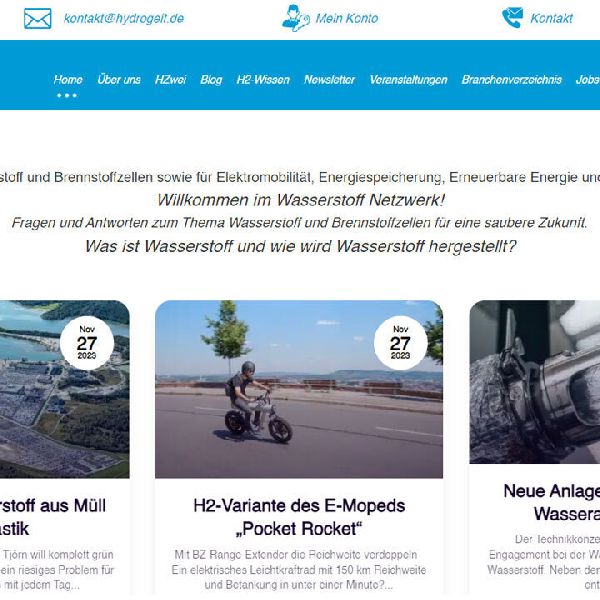The width and height of the screenshot is (600, 600).
Task: Open the Neue Anlage article headline
Action: [x=551, y=502]
